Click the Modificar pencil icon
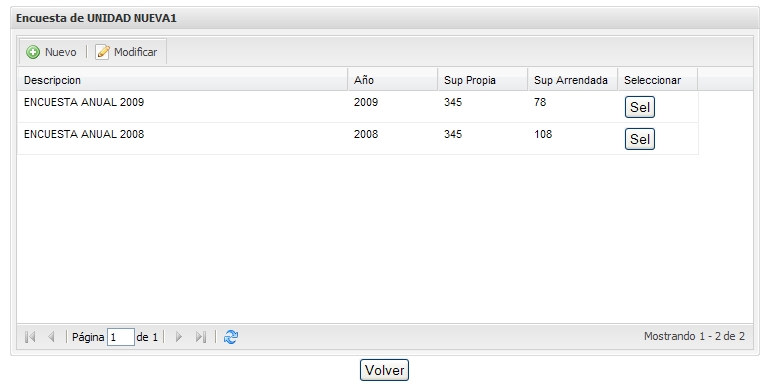This screenshot has height=383, width=766. 103,52
